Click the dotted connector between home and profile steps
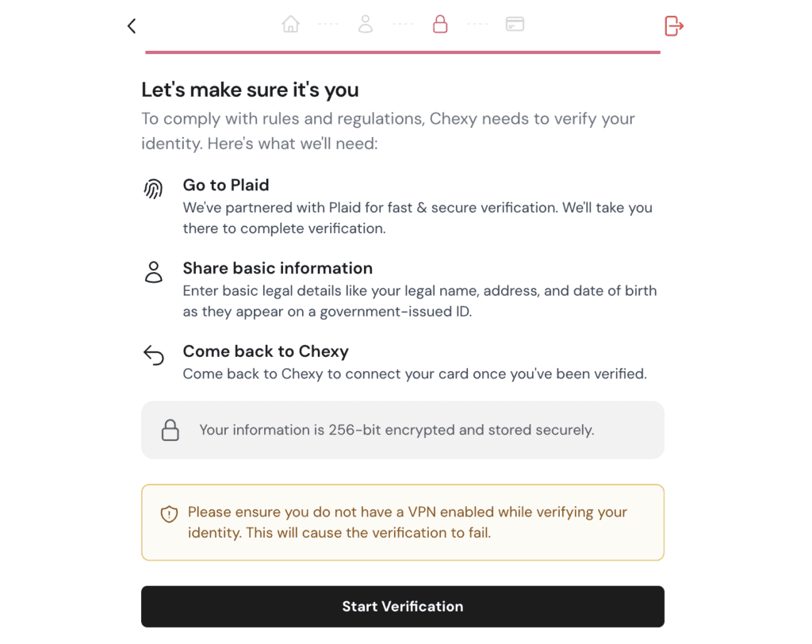Screen dimensions: 812x644 328,25
